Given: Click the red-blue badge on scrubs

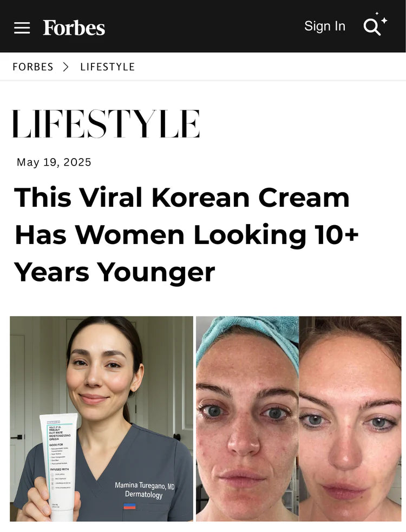Looking at the screenshot, I should pyautogui.click(x=130, y=506).
